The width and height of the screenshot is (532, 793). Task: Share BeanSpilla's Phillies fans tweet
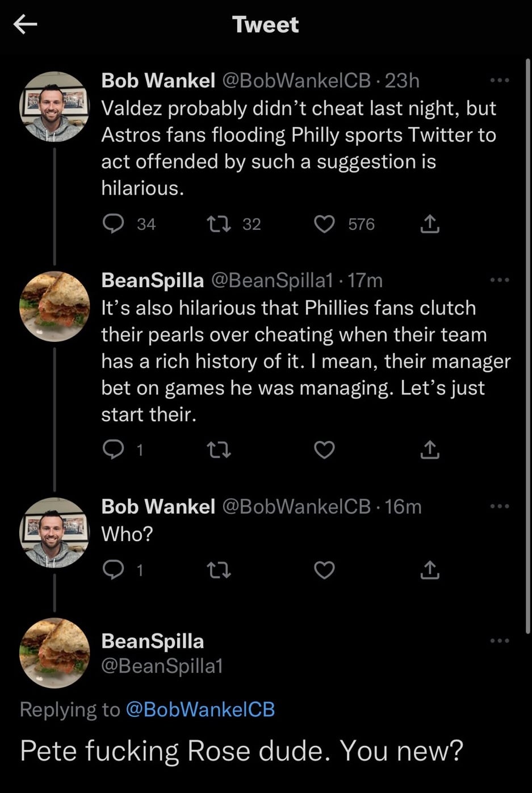[430, 450]
